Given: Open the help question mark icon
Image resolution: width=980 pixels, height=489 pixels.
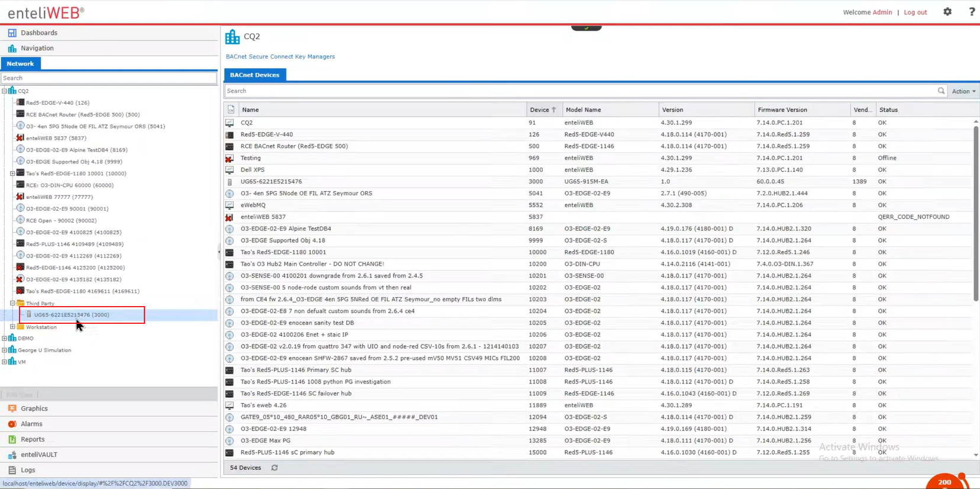Looking at the screenshot, I should [972, 12].
